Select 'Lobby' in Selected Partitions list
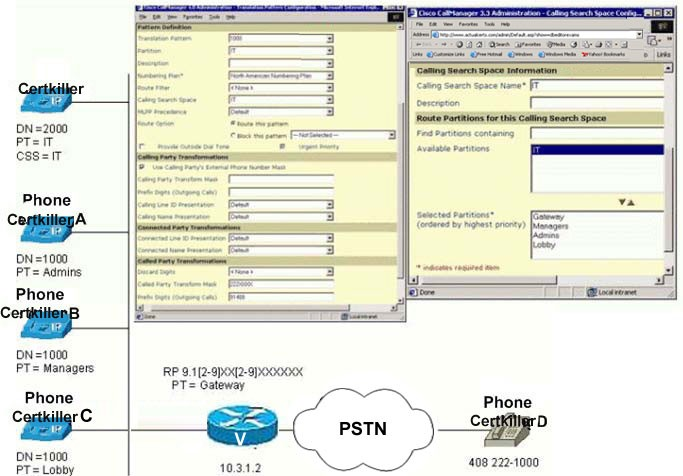 pyautogui.click(x=544, y=245)
